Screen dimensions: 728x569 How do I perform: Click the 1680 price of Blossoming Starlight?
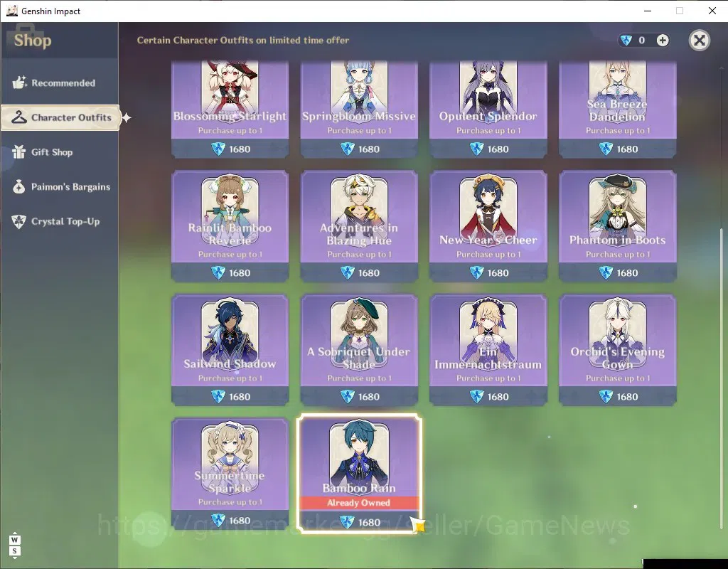(x=240, y=149)
